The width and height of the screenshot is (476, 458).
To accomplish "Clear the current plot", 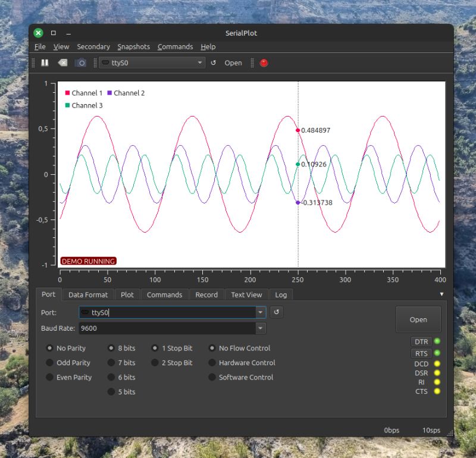I will click(x=62, y=62).
